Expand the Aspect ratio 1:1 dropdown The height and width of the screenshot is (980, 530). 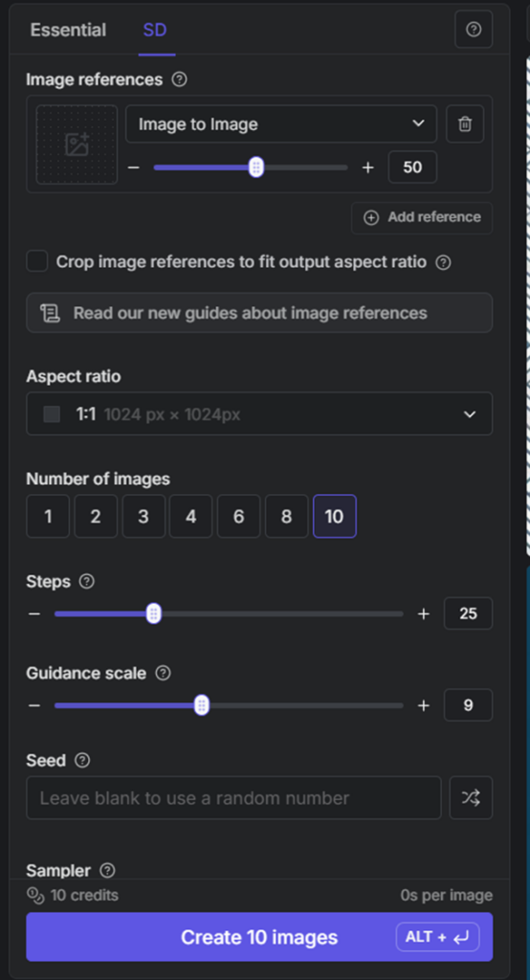pos(259,413)
